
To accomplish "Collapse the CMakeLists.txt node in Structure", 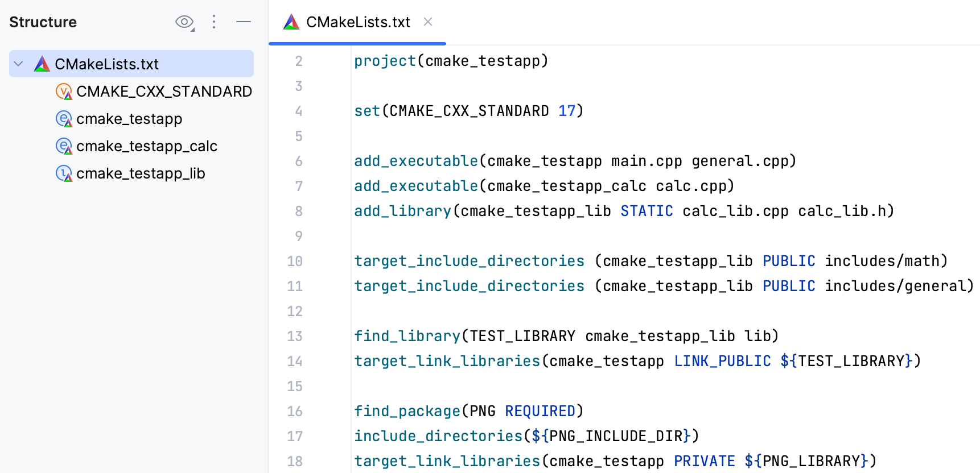I will [18, 64].
